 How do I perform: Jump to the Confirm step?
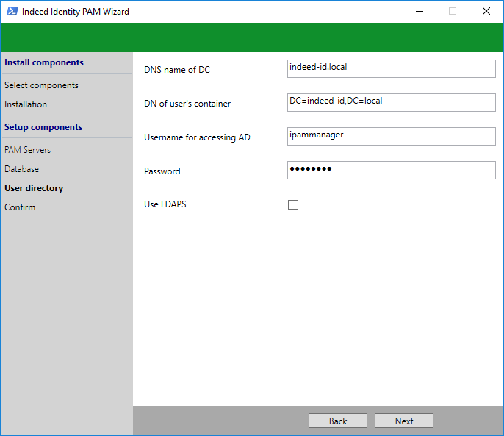(x=20, y=207)
